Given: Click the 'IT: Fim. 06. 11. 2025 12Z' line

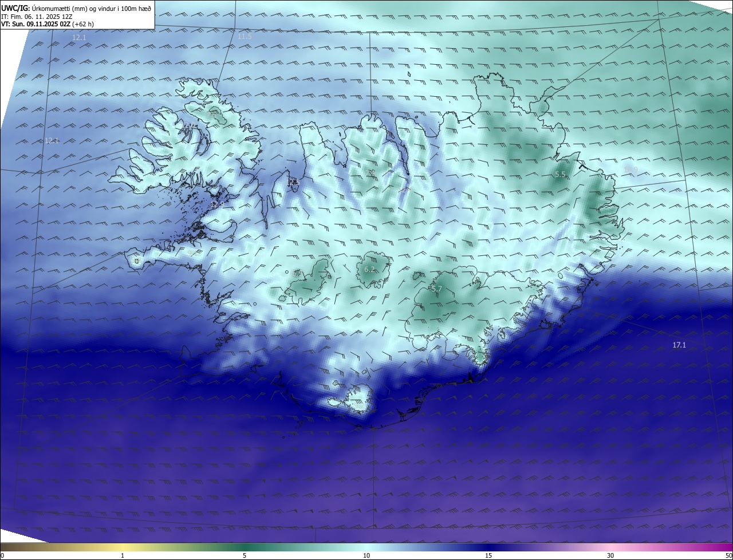Looking at the screenshot, I should pos(37,16).
